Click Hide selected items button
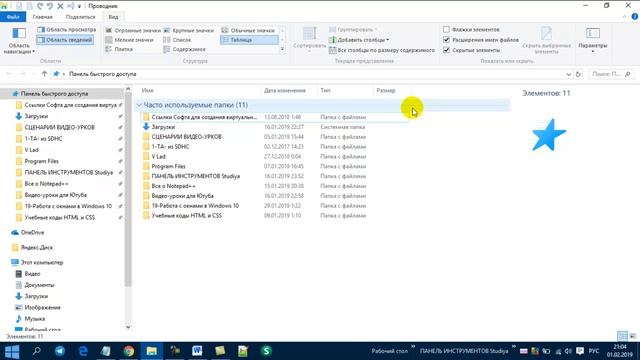 [x=546, y=40]
